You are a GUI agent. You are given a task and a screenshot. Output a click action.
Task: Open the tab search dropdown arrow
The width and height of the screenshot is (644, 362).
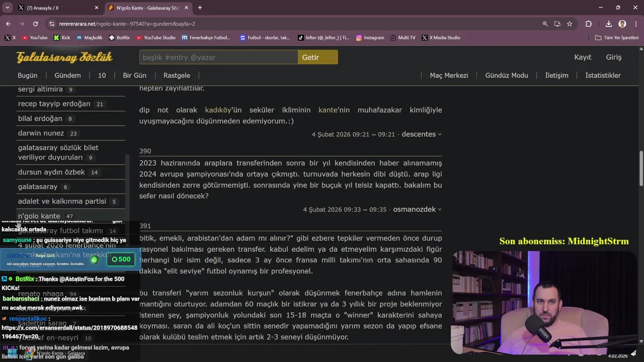(x=8, y=8)
